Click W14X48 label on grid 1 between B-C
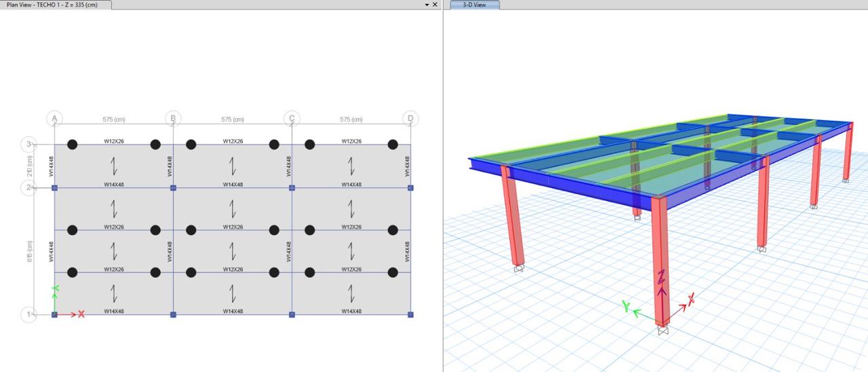 [x=232, y=312]
